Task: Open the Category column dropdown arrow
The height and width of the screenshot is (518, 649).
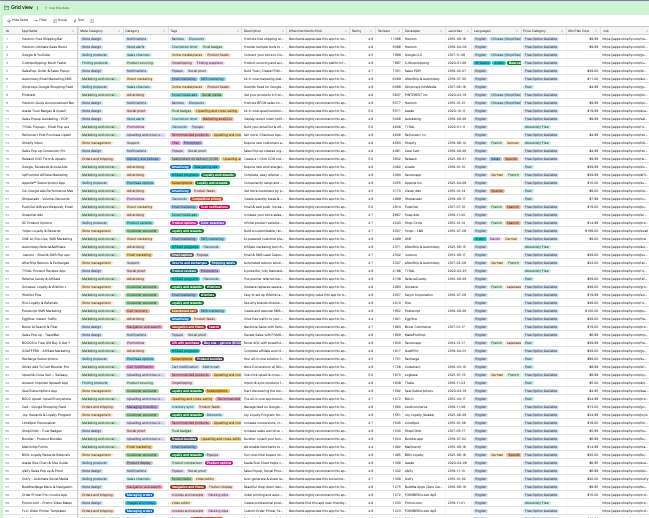Action: point(164,31)
